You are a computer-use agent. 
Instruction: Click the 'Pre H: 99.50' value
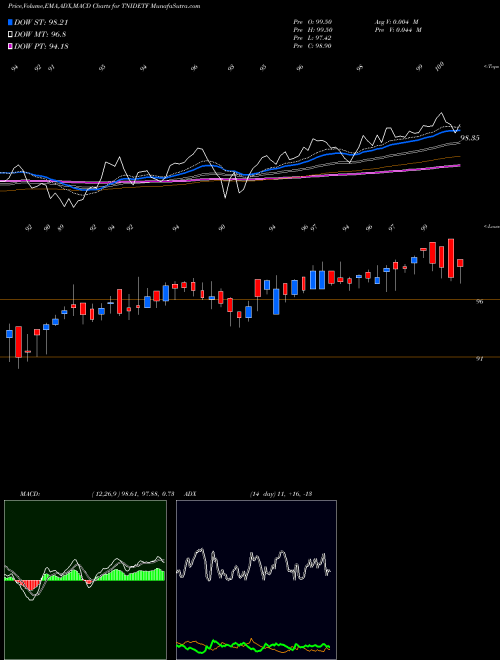[x=313, y=30]
